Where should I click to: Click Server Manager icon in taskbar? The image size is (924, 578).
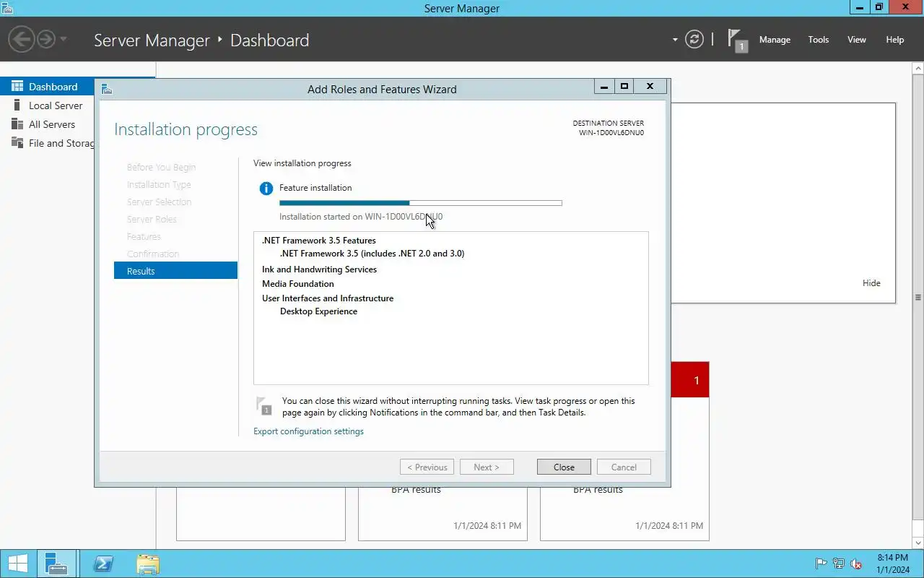click(56, 564)
